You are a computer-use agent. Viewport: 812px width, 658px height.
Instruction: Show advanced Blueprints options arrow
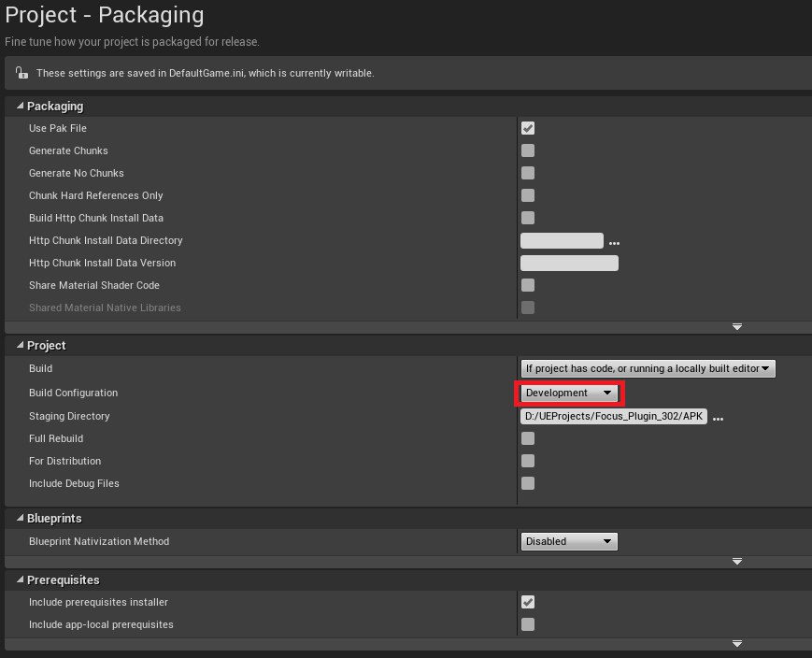pos(736,561)
